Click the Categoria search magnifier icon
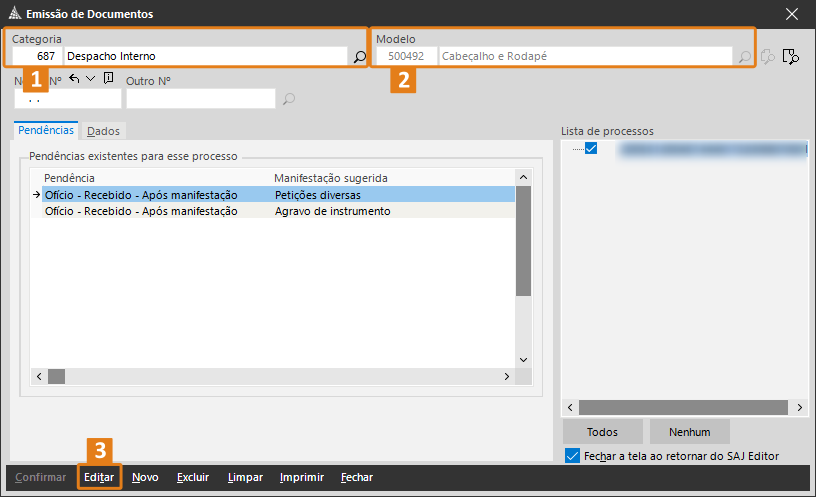The height and width of the screenshot is (497, 816). click(360, 57)
